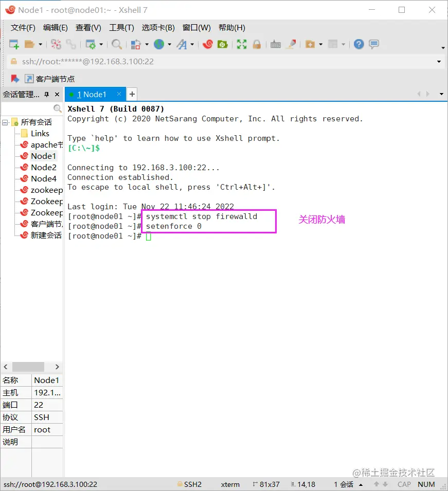Screen dimensions: 448x491
Task: Click the Disconnect toolbar icon
Action: pyautogui.click(x=56, y=44)
